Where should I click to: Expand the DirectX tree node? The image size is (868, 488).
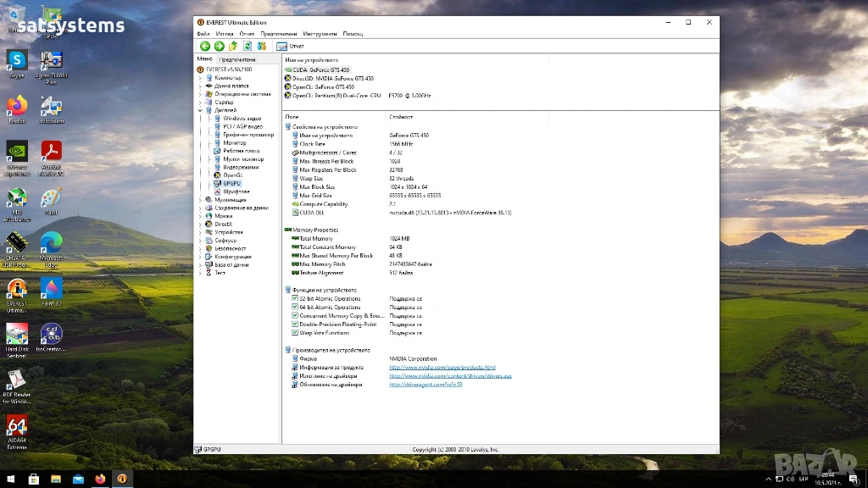[201, 224]
